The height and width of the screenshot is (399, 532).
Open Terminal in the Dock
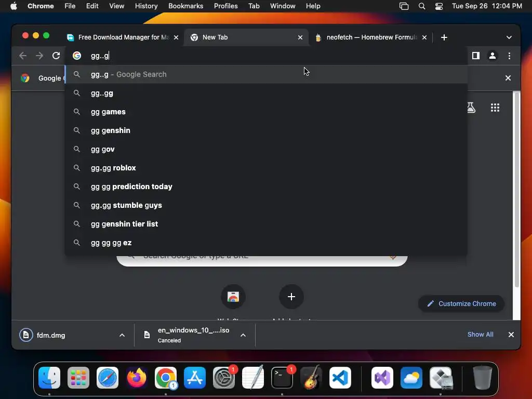tap(282, 378)
